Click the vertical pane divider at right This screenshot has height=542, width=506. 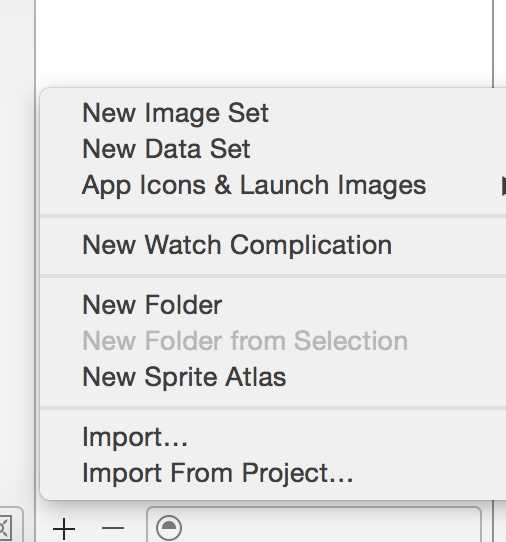493,43
